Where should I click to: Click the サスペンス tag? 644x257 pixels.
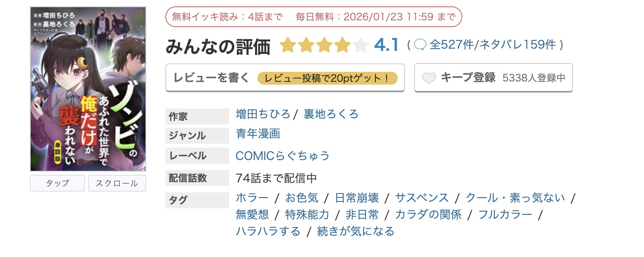point(422,197)
